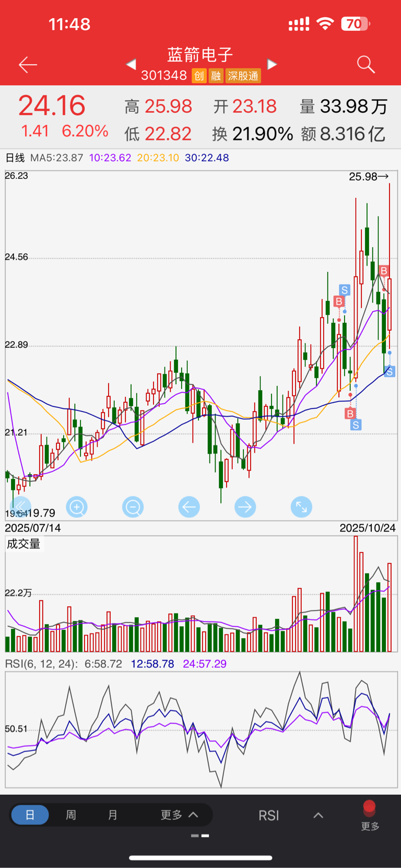The width and height of the screenshot is (401, 868).
Task: Zoom out the K-line chart
Action: click(x=133, y=507)
